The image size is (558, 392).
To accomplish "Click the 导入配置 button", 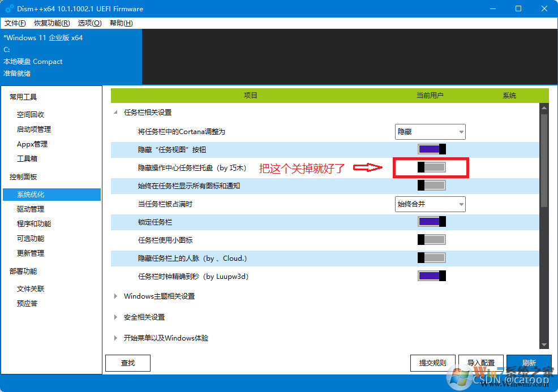I will pos(481,363).
